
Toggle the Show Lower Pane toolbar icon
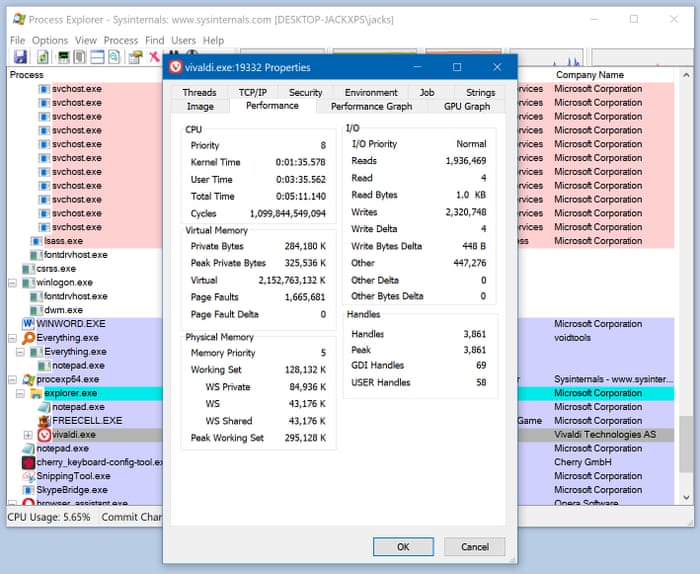coord(97,57)
